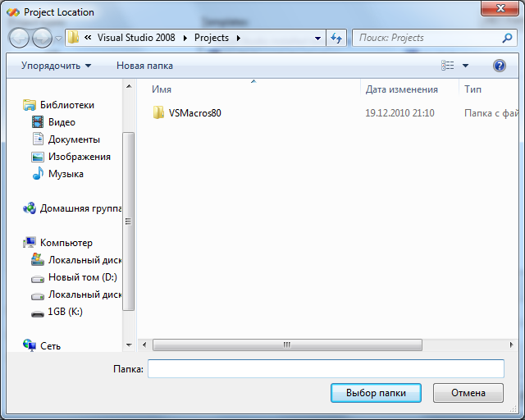Select Музыка library in sidebar

coord(66,174)
